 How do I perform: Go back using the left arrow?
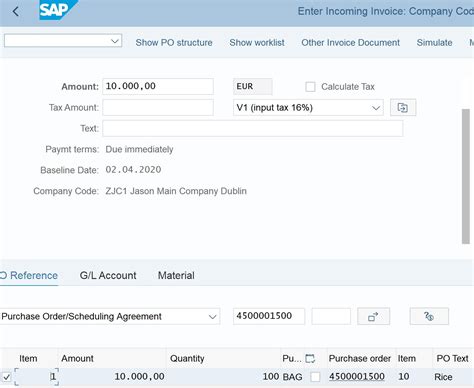click(15, 12)
